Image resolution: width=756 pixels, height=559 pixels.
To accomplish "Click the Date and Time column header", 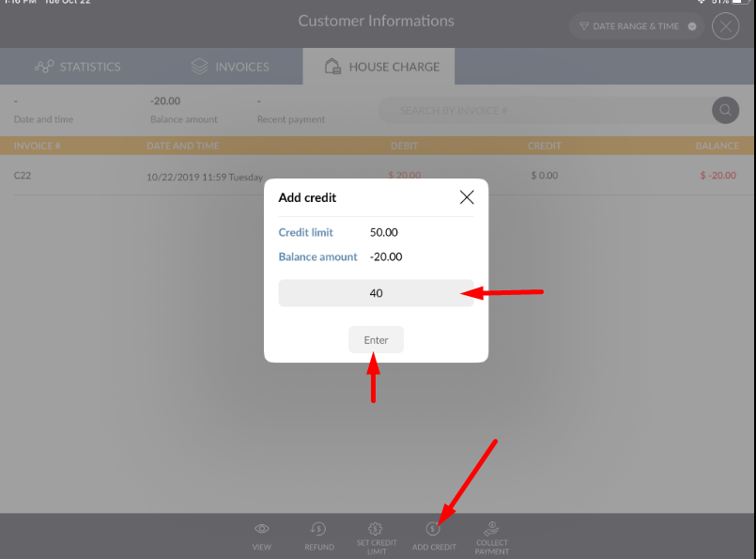I will pyautogui.click(x=182, y=146).
